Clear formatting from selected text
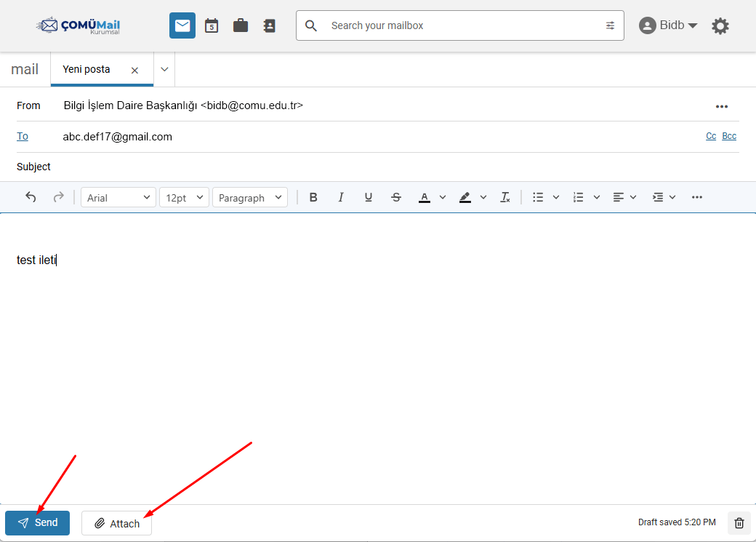Image resolution: width=756 pixels, height=542 pixels. click(x=504, y=197)
